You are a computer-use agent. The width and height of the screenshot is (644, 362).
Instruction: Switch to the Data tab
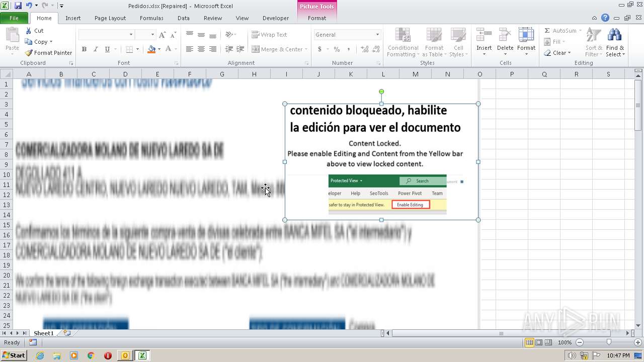click(x=184, y=18)
